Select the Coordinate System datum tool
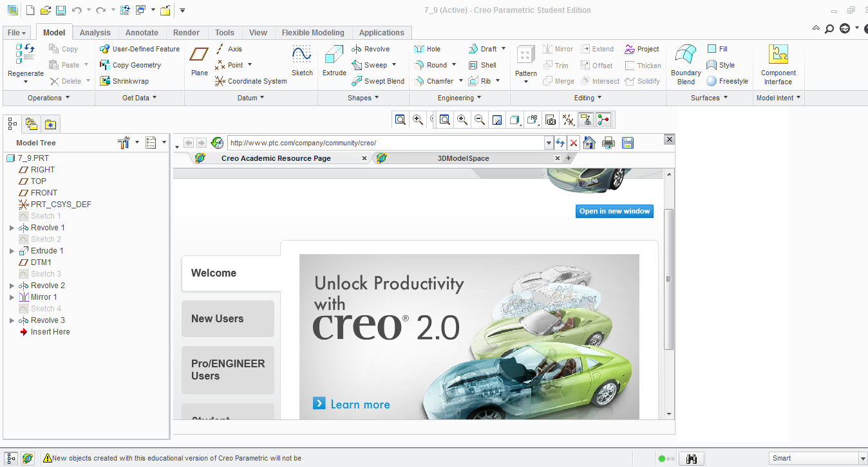Viewport: 868px width, 467px height. (x=250, y=81)
